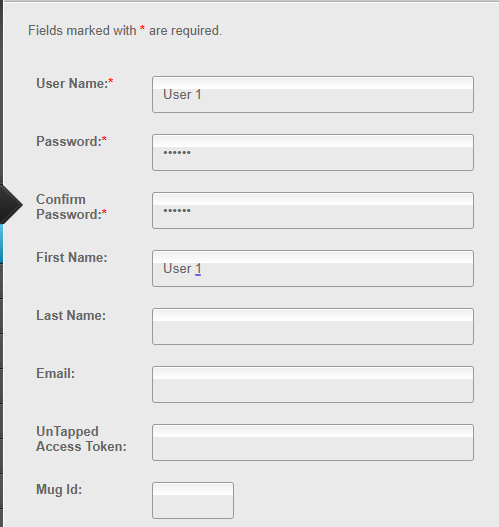Screen dimensions: 499x527
Task: Focus the User Name input field
Action: click(313, 94)
